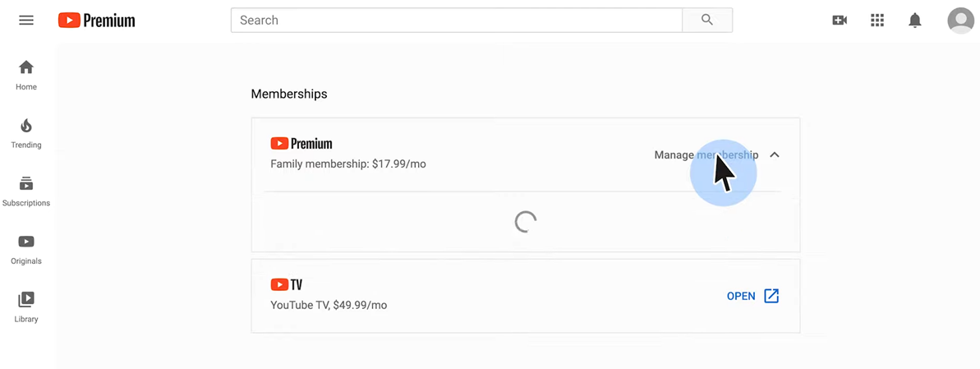Open the YouTube apps grid
This screenshot has height=369, width=980.
click(877, 21)
